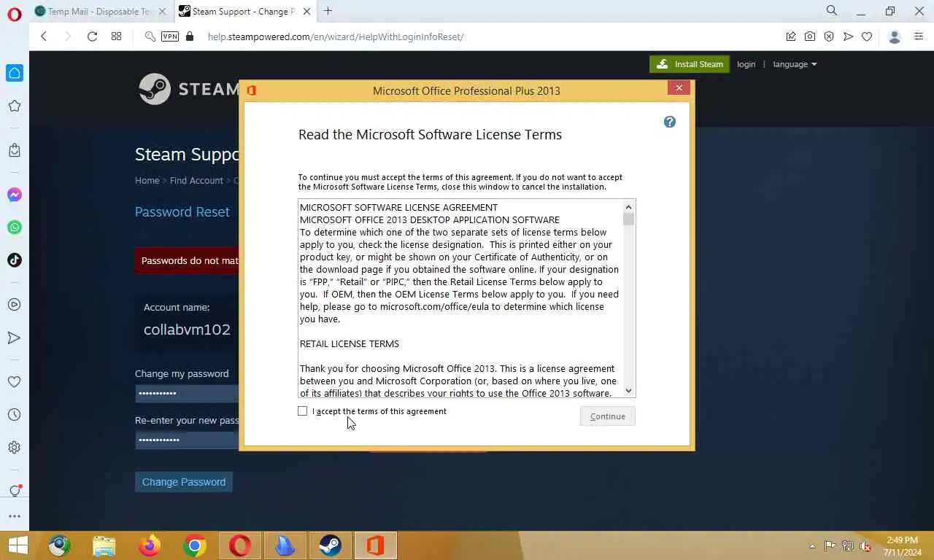Click license text scrollbar down arrow

click(x=629, y=391)
